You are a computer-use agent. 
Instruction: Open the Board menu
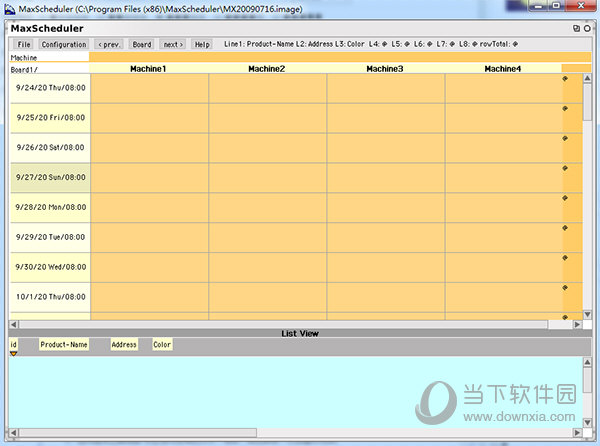pyautogui.click(x=142, y=44)
